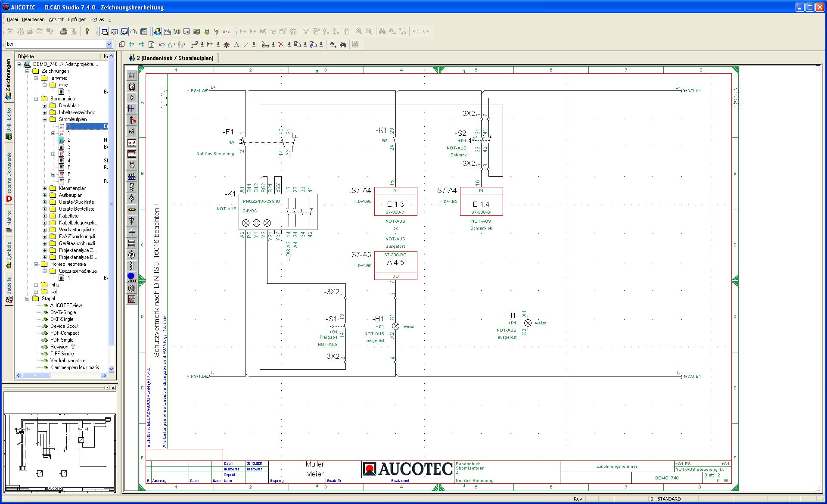Expand the Klemmenplan folder
Image resolution: width=827 pixels, height=504 pixels.
(44, 188)
